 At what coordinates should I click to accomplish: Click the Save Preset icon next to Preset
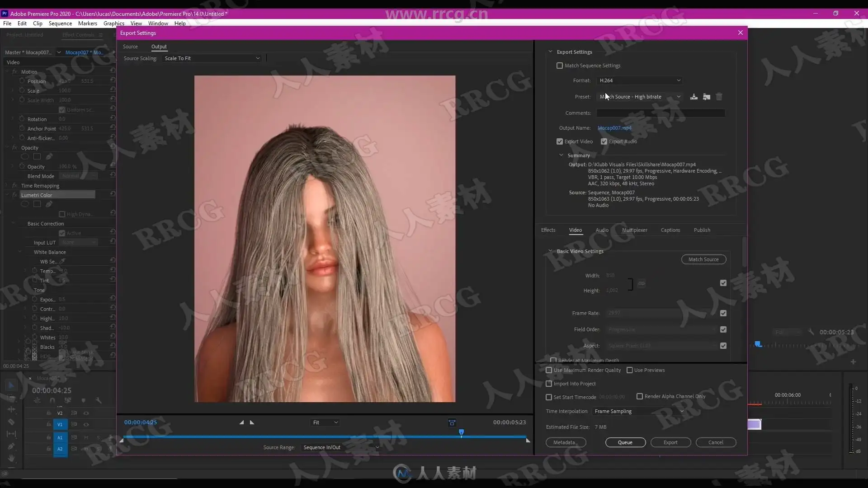click(694, 97)
